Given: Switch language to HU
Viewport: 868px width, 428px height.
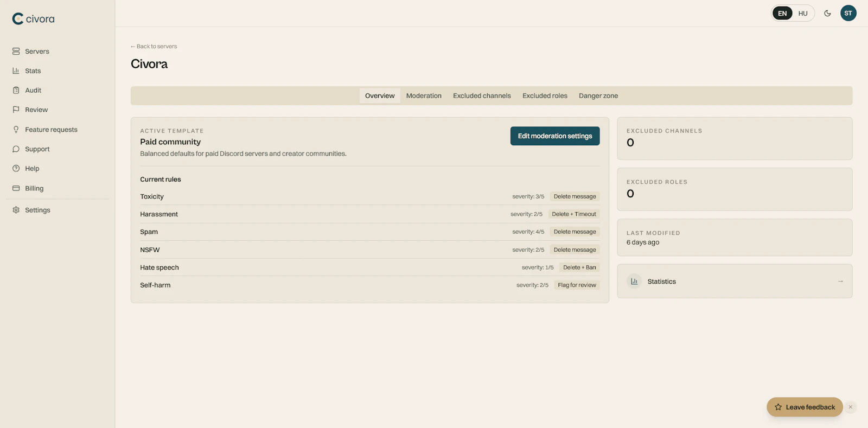Looking at the screenshot, I should 803,14.
